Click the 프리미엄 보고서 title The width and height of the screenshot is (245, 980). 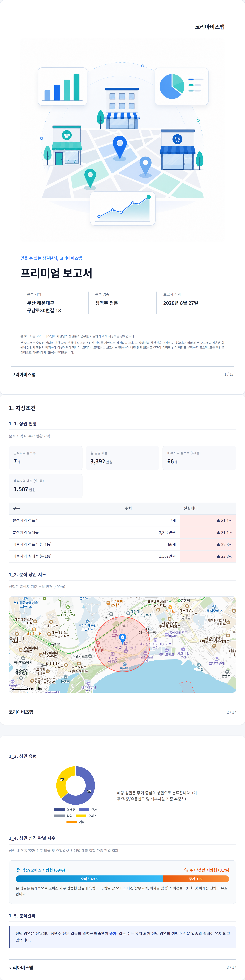[x=56, y=273]
